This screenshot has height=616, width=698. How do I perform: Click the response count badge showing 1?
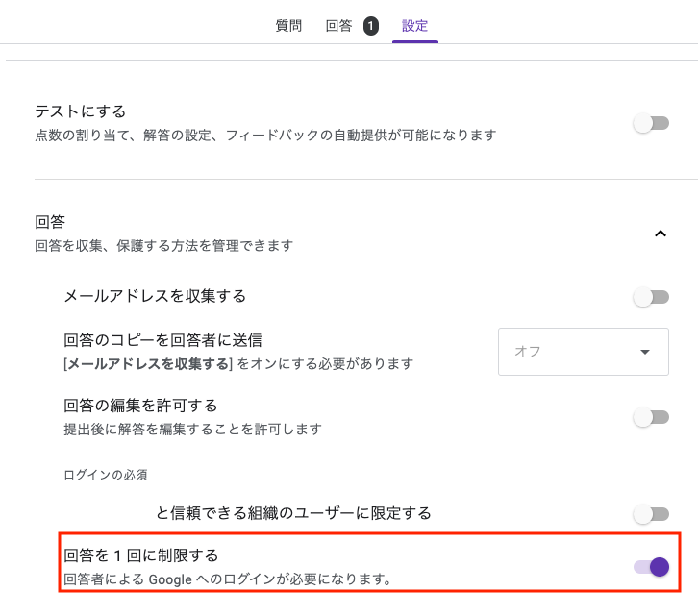point(371,26)
